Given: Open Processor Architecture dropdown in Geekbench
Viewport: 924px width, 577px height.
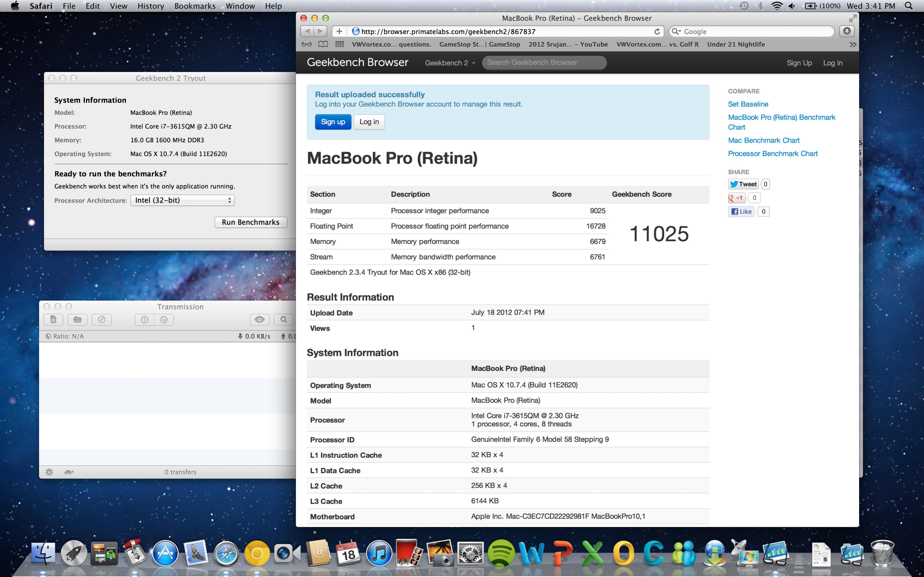Looking at the screenshot, I should 182,200.
